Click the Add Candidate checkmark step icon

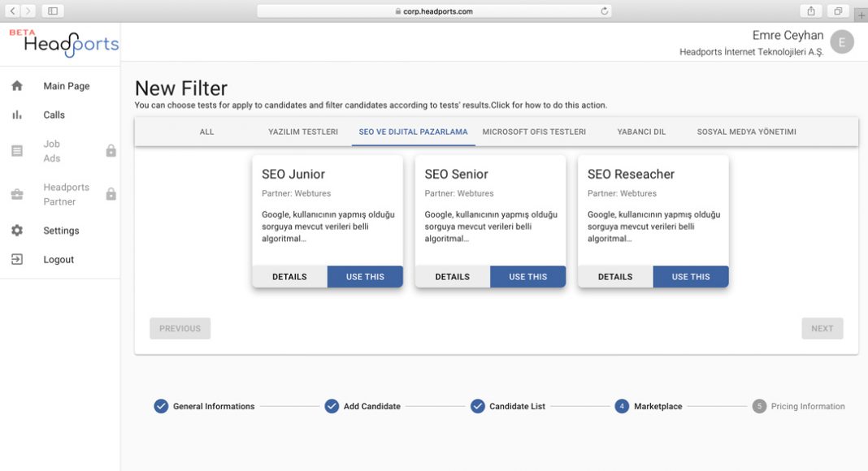(332, 406)
